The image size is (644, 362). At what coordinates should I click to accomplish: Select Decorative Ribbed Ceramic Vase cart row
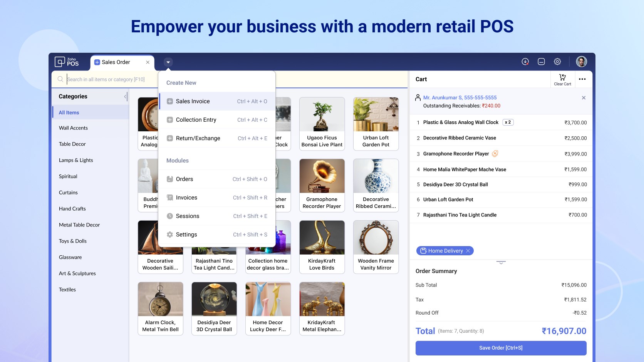[x=501, y=138]
